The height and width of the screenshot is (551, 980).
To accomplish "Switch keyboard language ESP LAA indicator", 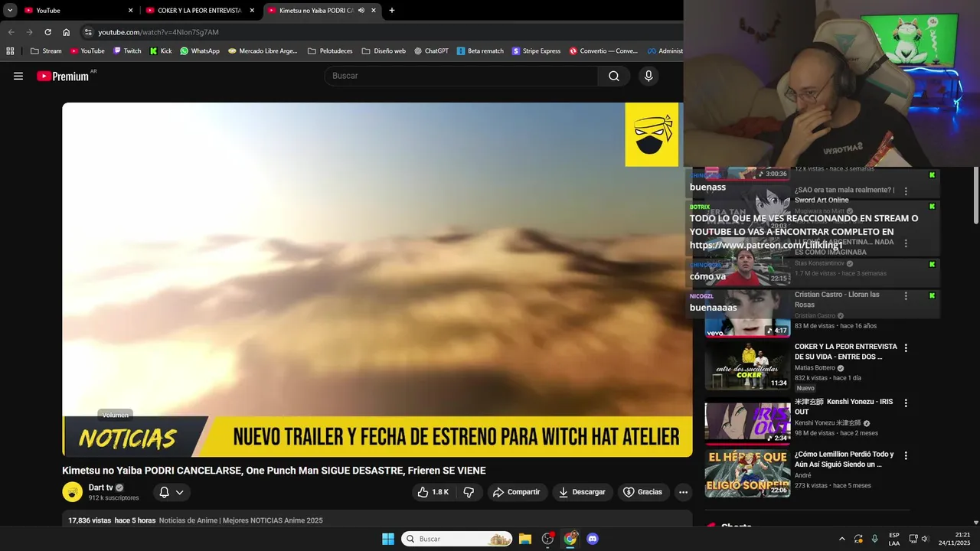I will tap(894, 539).
